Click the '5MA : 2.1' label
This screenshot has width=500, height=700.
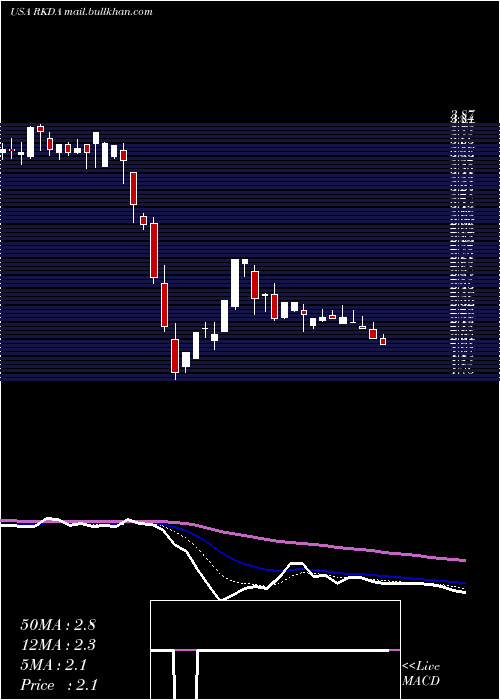pyautogui.click(x=54, y=665)
